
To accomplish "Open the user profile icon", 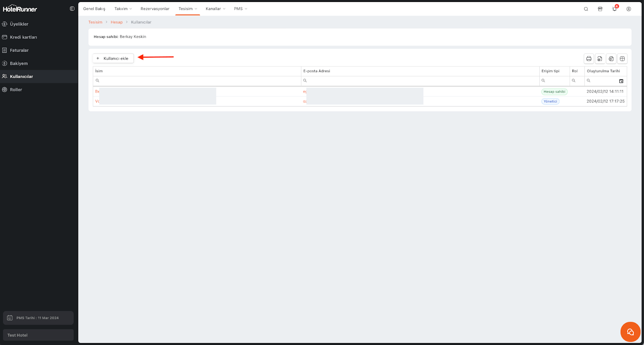I will coord(629,9).
